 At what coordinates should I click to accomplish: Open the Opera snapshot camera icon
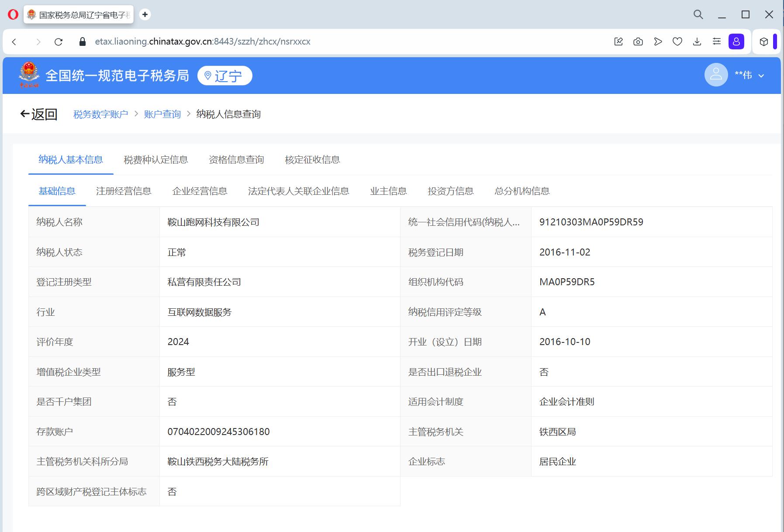point(638,42)
